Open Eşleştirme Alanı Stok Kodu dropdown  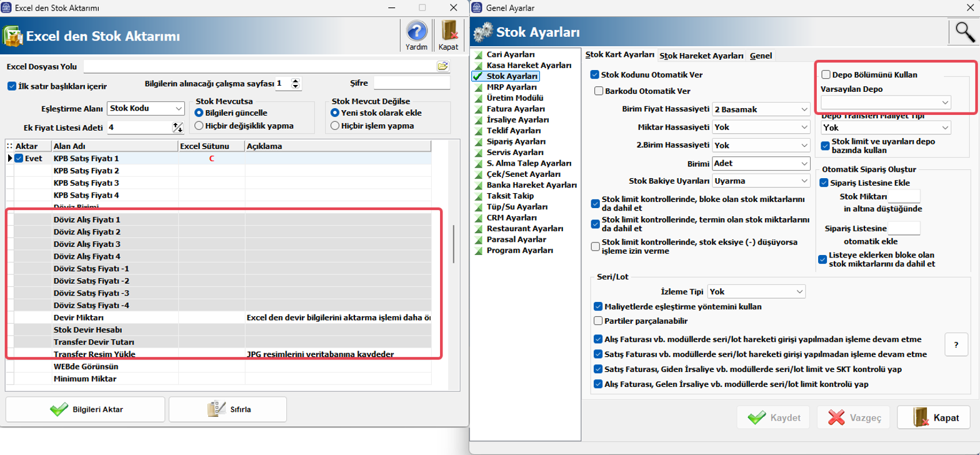(144, 108)
